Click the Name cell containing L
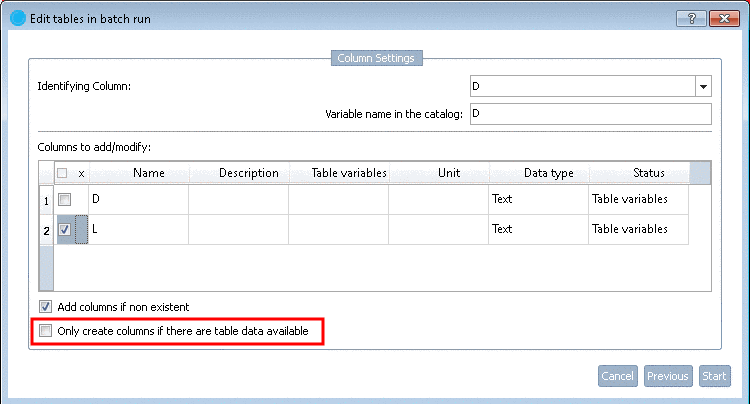The image size is (750, 404). (138, 229)
